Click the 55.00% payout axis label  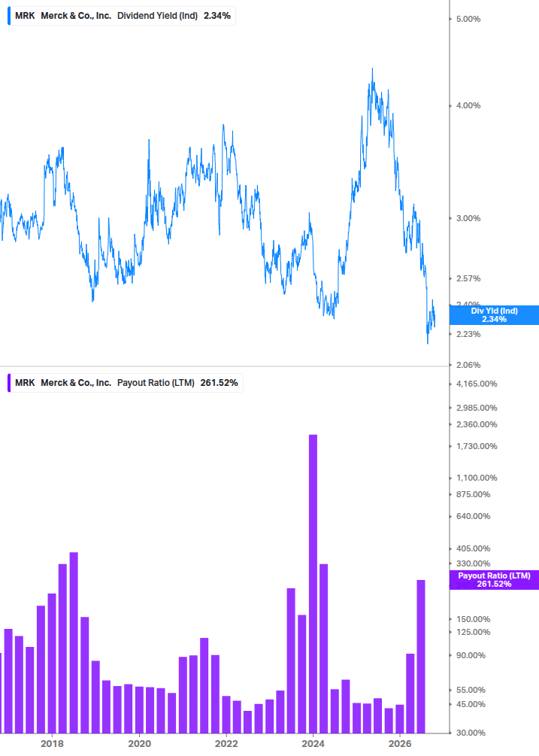coord(471,691)
